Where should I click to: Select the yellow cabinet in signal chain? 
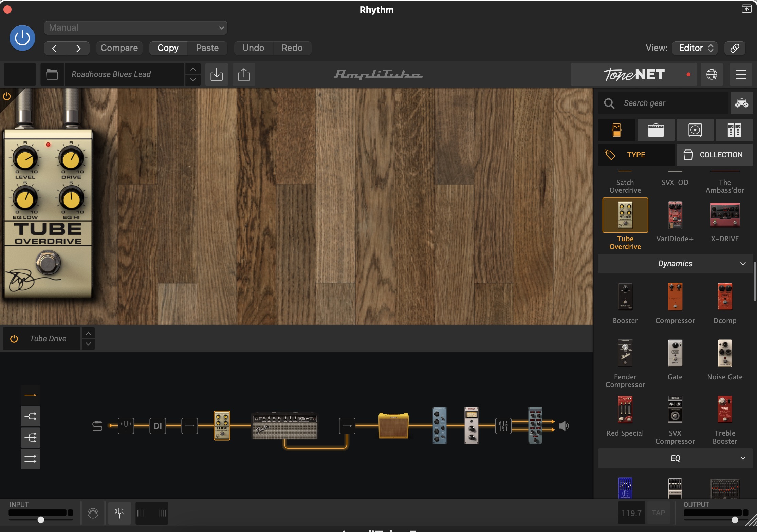click(393, 426)
